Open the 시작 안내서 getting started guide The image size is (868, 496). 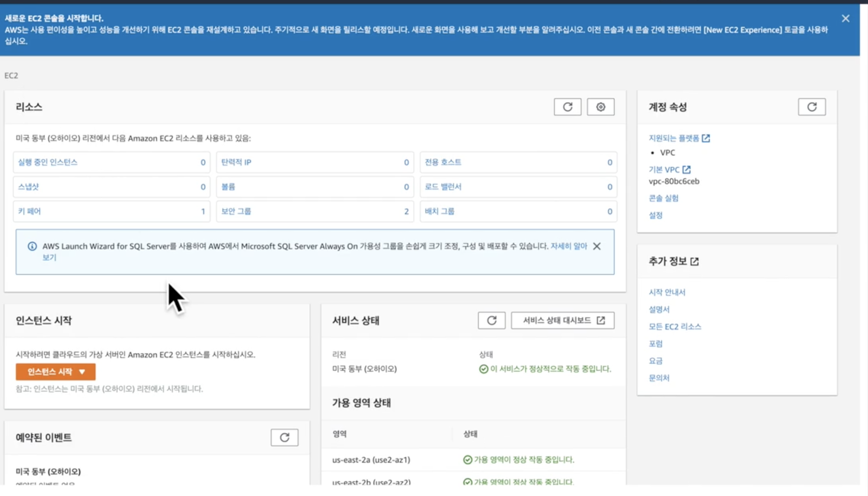point(667,292)
